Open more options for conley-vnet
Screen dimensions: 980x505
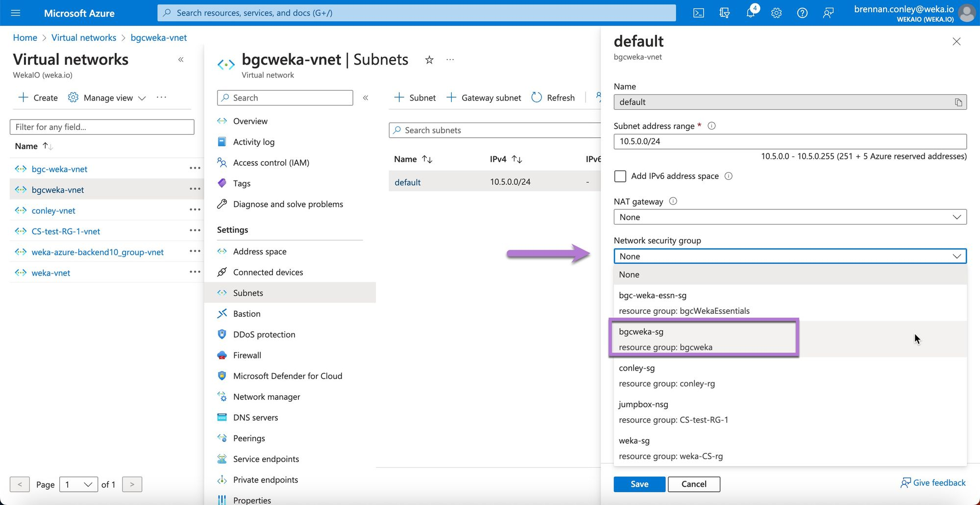195,210
